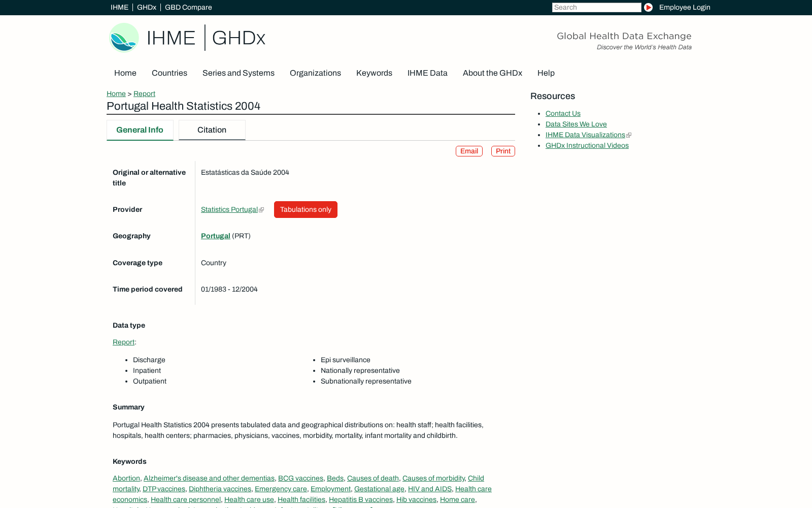812x508 pixels.
Task: Click Report breadcrumb link
Action: point(144,93)
